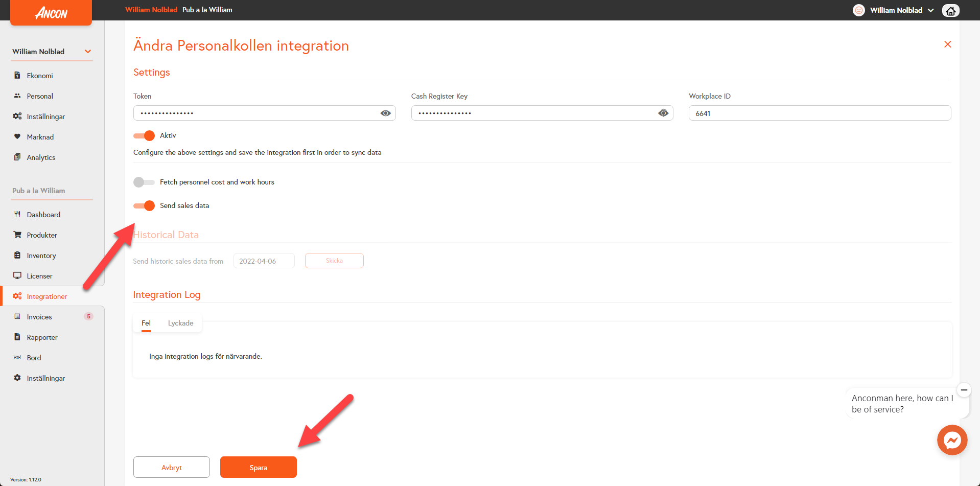Screen dimensions: 980x486
Task: Click Pub a la William breadcrumb
Action: coord(207,10)
